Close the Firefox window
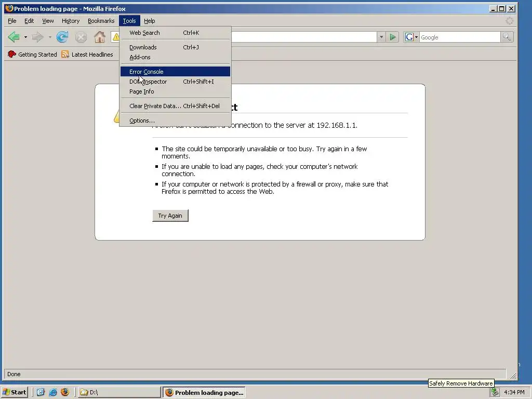Image resolution: width=532 pixels, height=399 pixels. click(511, 9)
